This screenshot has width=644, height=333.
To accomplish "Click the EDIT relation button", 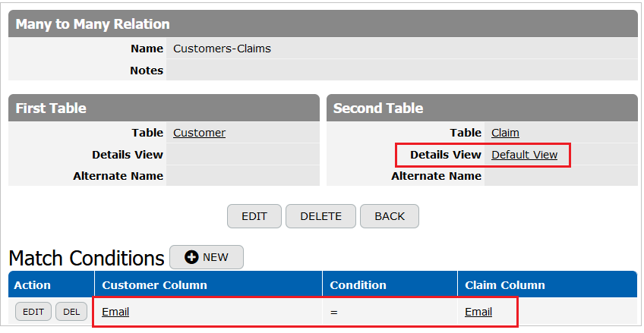I will click(254, 216).
